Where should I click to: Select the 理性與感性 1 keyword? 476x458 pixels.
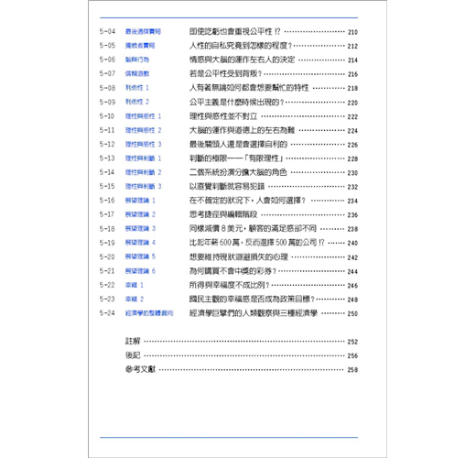(x=143, y=116)
